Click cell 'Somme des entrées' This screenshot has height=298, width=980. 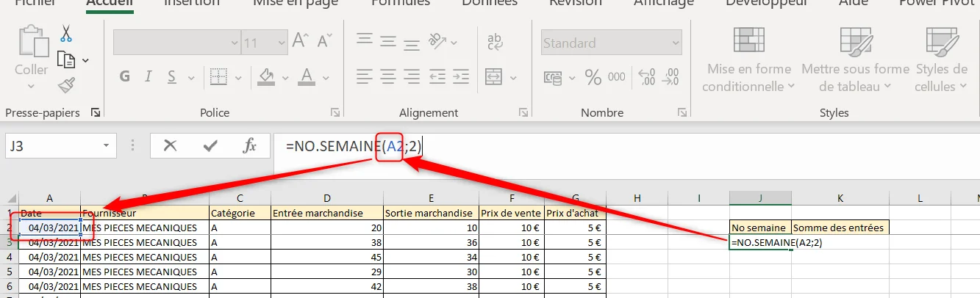click(839, 228)
